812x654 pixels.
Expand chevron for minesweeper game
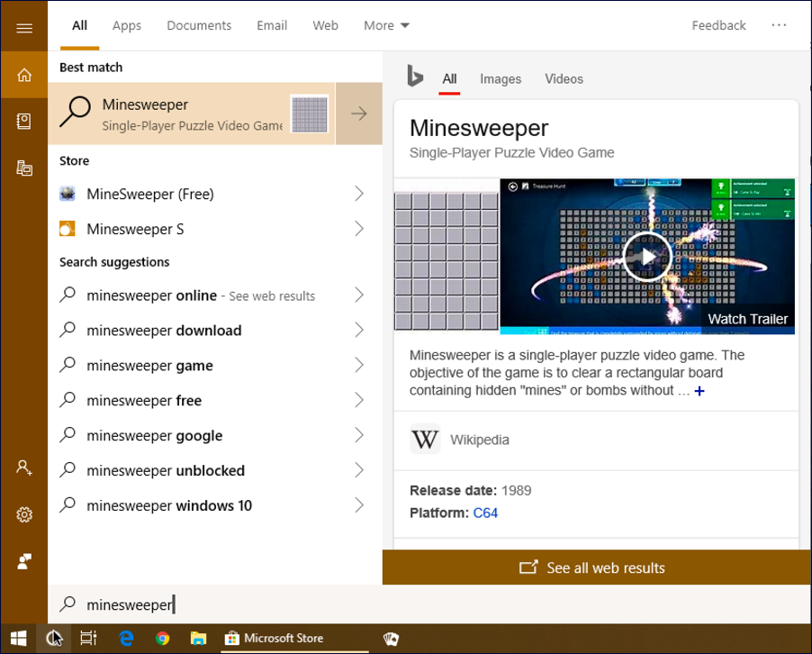tap(359, 366)
